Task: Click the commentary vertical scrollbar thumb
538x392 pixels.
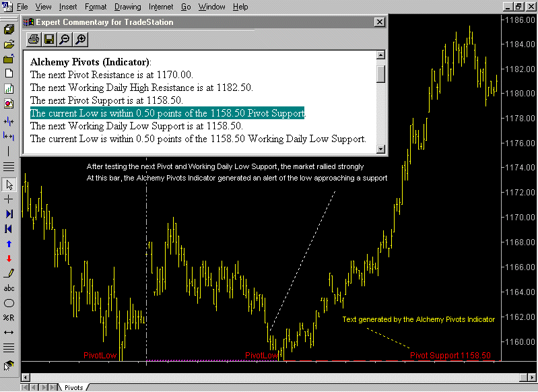Action: click(380, 74)
